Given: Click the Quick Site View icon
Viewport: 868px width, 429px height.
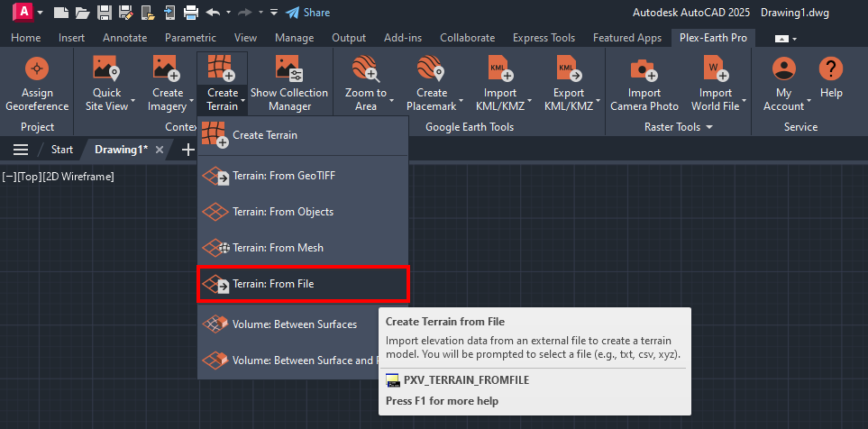Looking at the screenshot, I should [106, 68].
